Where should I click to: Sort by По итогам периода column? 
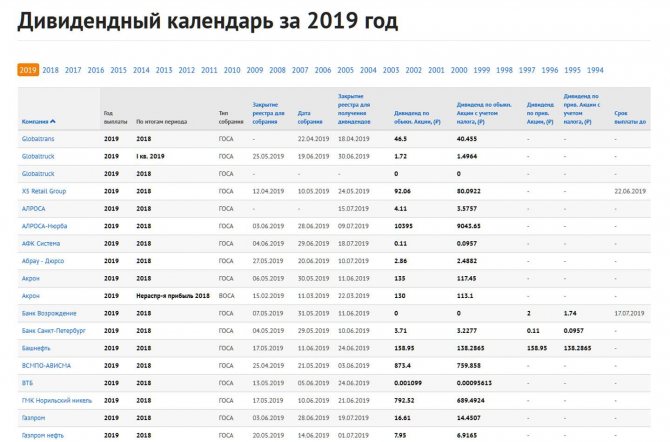162,122
